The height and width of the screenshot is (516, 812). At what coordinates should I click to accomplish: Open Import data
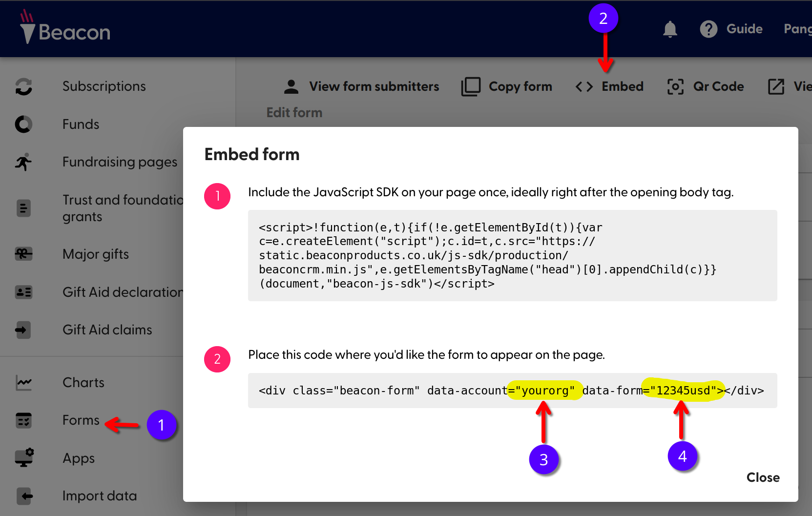click(x=100, y=495)
